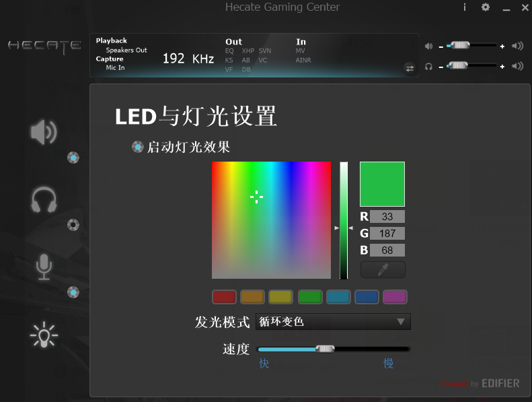532x402 pixels.
Task: Click the HECATE logo
Action: 44,47
